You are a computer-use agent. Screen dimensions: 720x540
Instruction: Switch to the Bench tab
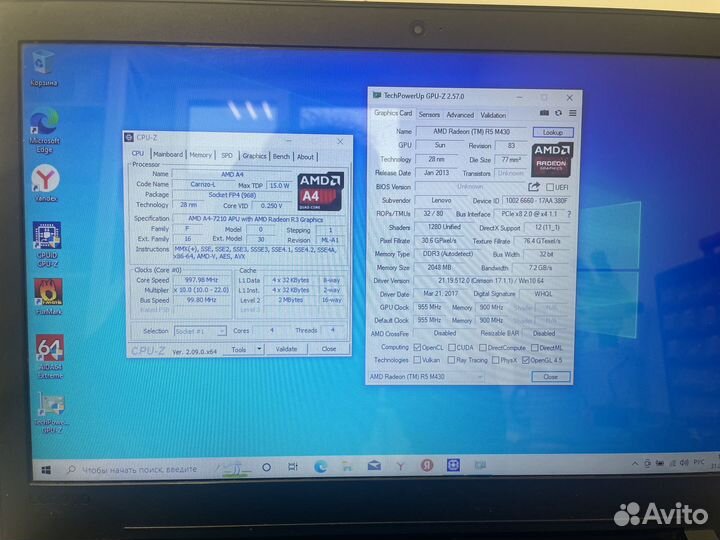(281, 157)
